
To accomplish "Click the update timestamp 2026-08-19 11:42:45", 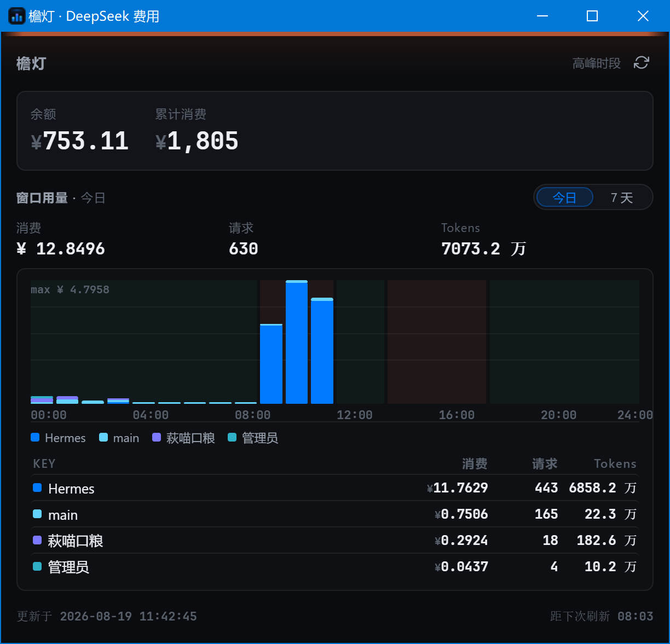I will 128,616.
